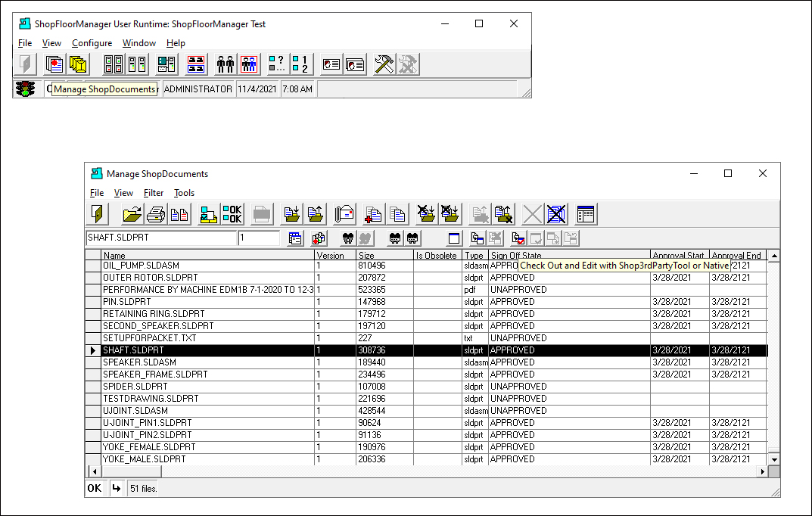Click the document into folder down-arrow icon

291,214
